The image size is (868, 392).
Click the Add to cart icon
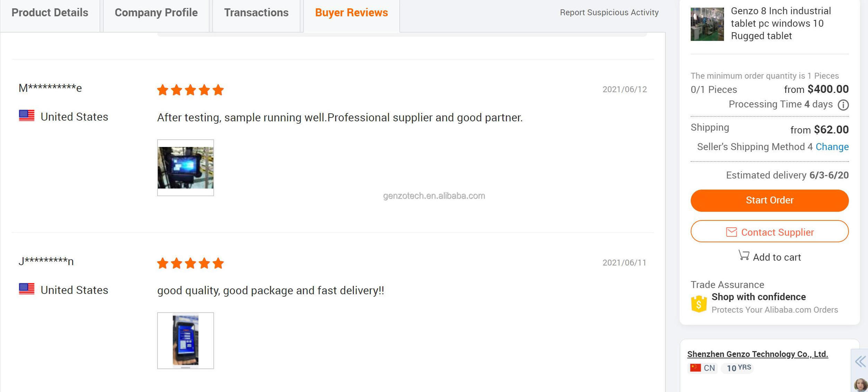tap(743, 256)
